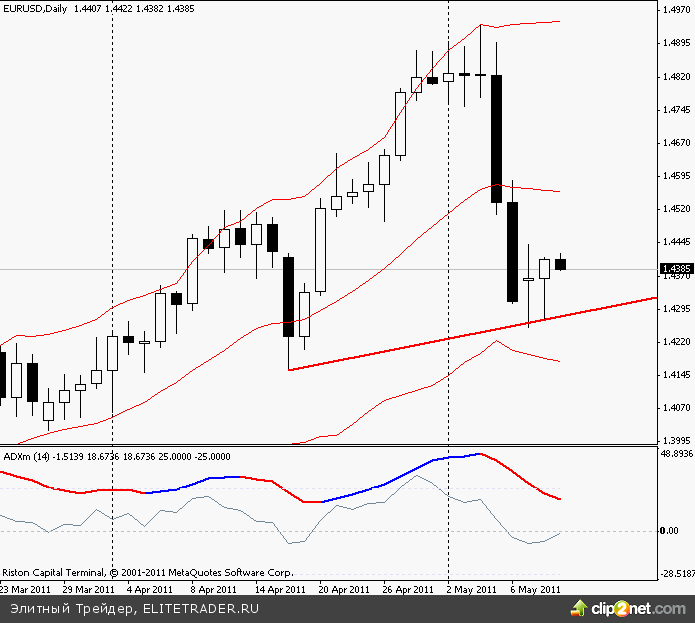Click the 1.4220 price axis label
Viewport: 695px width, 623px height.
pos(676,342)
